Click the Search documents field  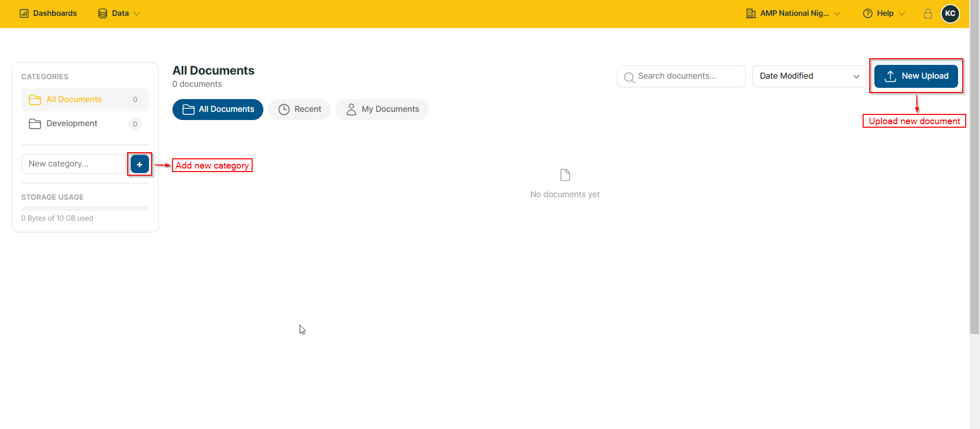(x=681, y=76)
